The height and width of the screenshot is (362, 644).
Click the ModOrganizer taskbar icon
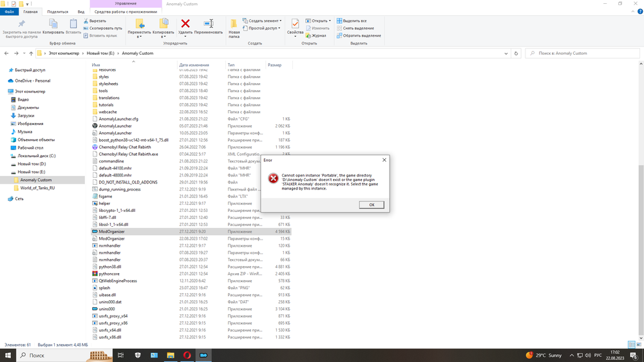(x=204, y=355)
